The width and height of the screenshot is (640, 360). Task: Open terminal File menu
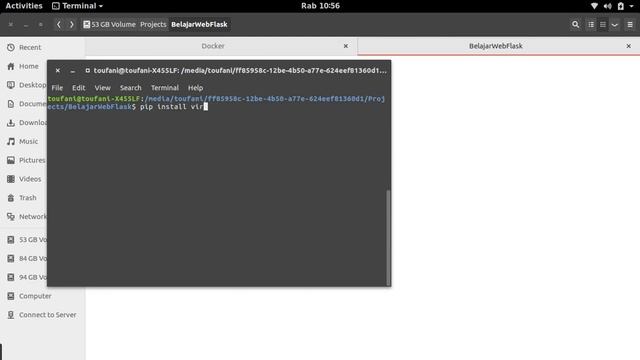pos(57,88)
